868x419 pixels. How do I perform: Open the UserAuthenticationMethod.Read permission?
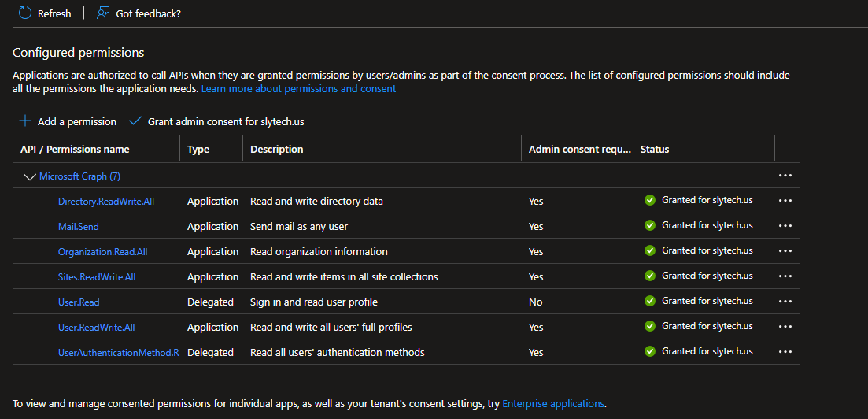click(x=119, y=352)
